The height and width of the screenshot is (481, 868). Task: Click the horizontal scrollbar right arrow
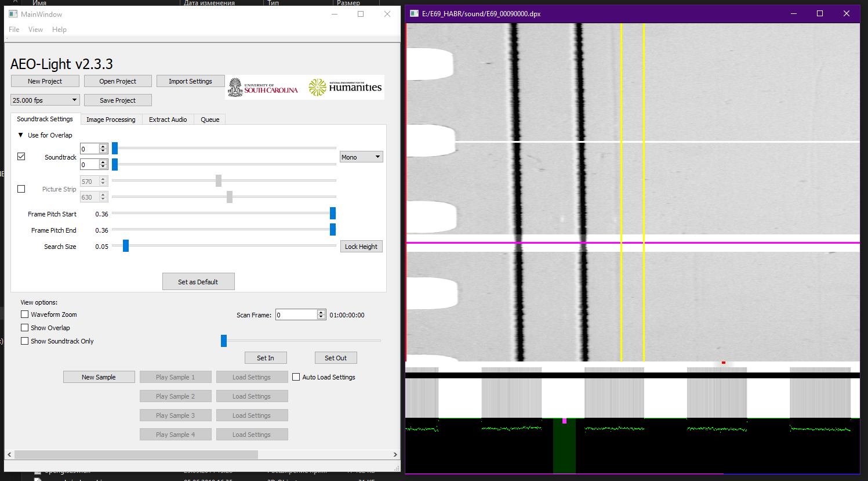click(x=395, y=454)
